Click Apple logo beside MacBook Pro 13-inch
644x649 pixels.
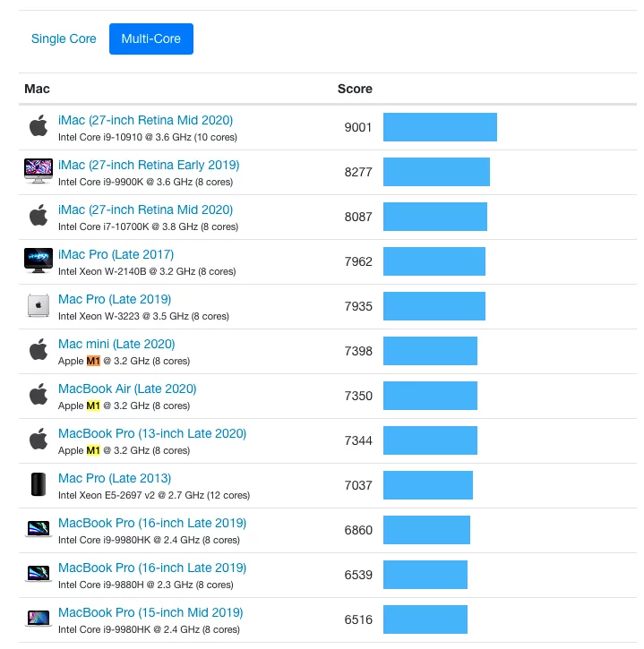(x=39, y=439)
